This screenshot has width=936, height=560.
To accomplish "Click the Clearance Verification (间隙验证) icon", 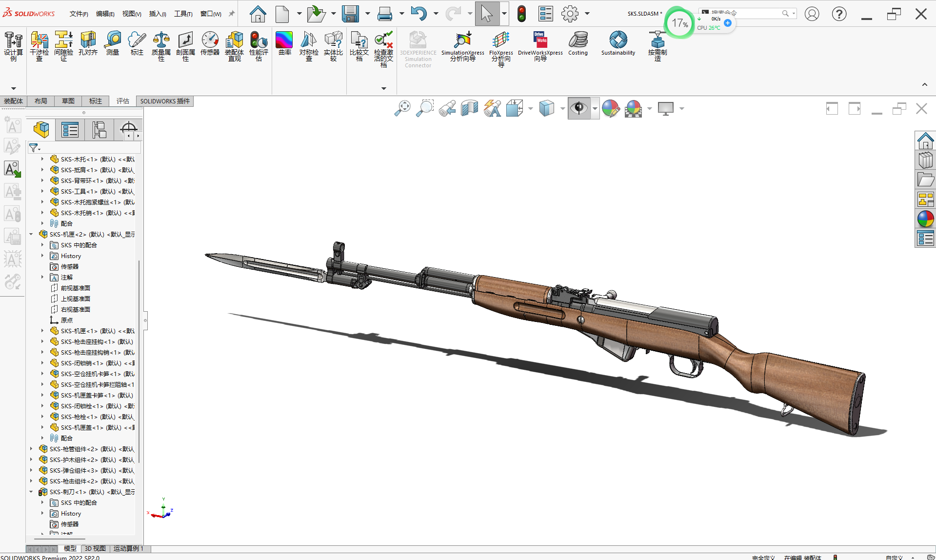I will click(63, 46).
